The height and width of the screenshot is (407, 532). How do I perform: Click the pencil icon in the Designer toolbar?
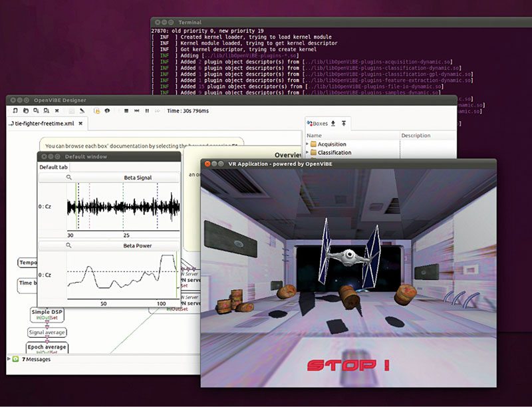pyautogui.click(x=82, y=110)
